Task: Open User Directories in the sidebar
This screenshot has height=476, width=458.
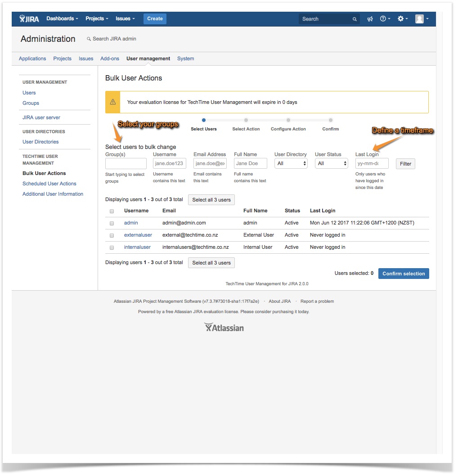Action: point(40,143)
